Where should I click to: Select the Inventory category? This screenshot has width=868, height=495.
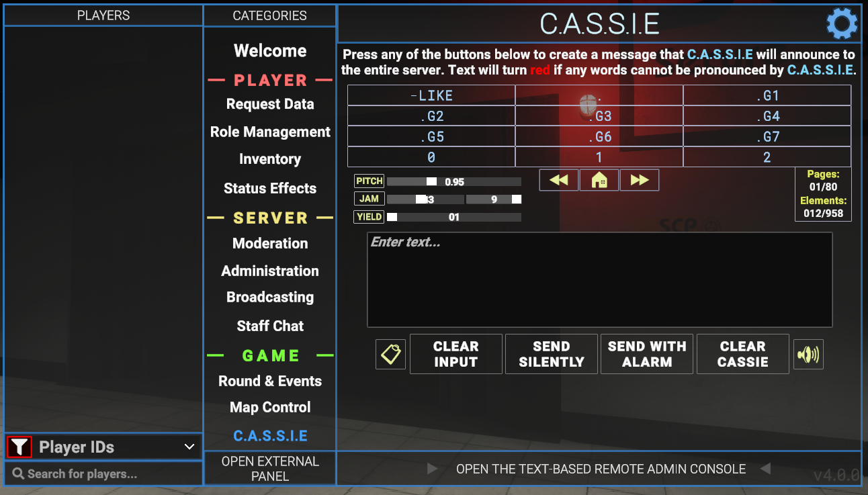(270, 159)
